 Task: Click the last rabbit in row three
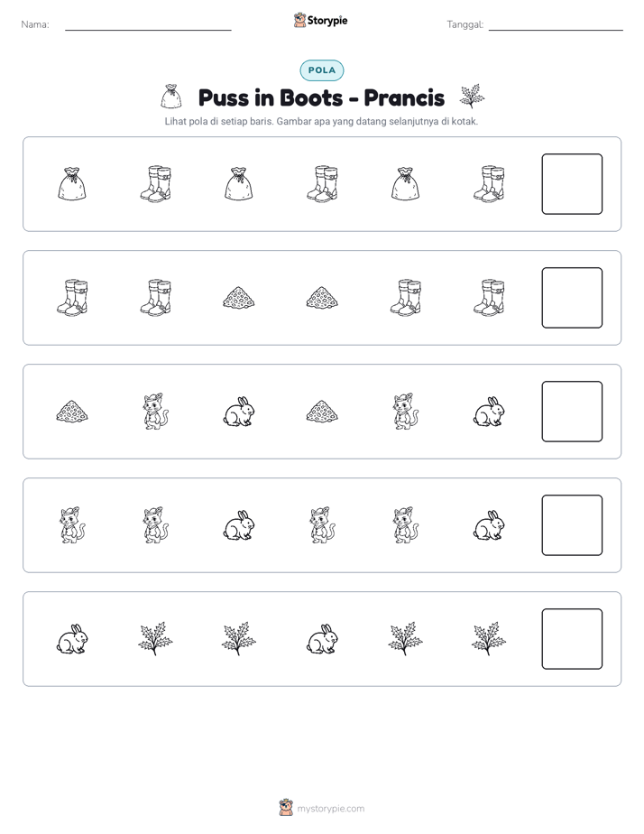click(x=489, y=412)
